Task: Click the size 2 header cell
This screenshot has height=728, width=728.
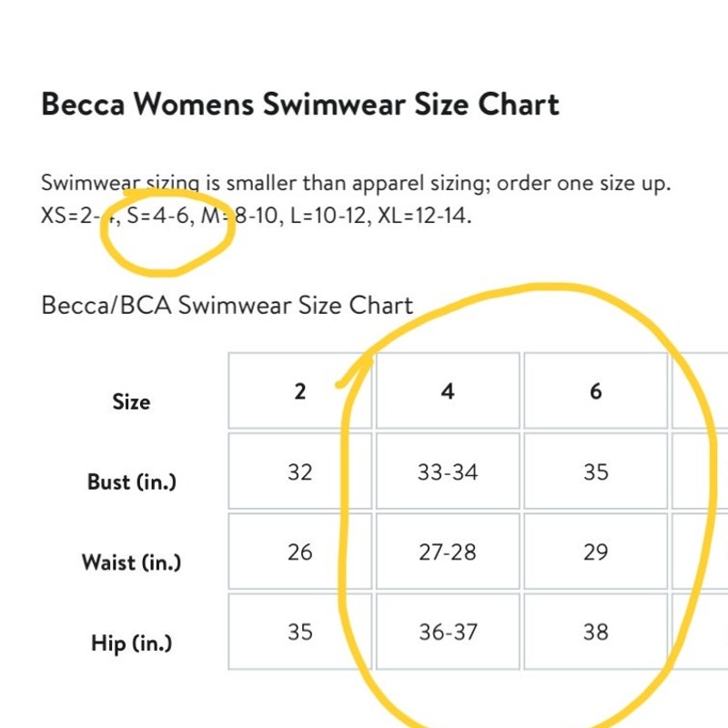Action: 300,390
